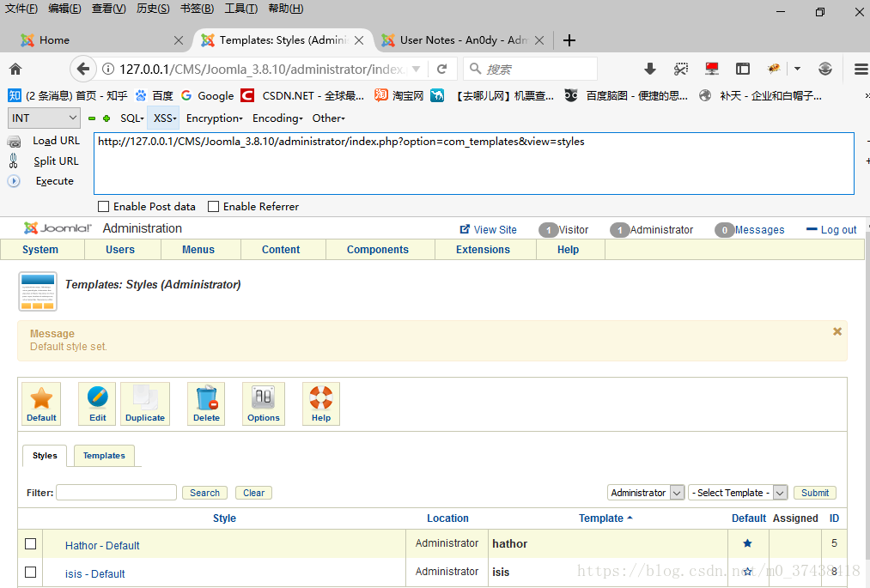Open the Hathor - Default style link
This screenshot has width=870, height=588.
(102, 545)
